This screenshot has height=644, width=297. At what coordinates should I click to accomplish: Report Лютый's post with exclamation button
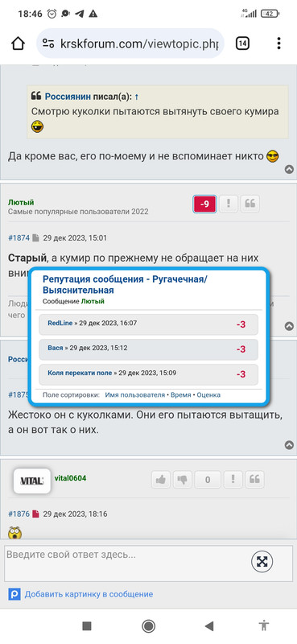tap(229, 204)
